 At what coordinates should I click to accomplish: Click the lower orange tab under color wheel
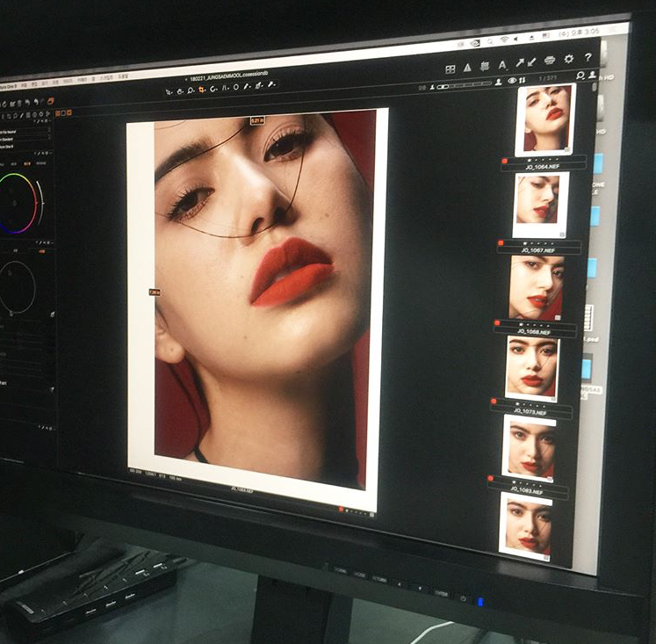click(x=41, y=251)
